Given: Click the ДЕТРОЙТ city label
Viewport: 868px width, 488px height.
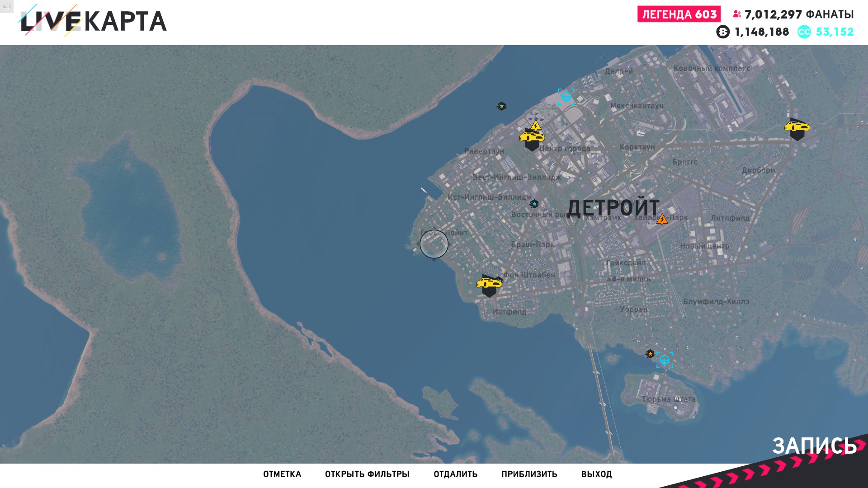Looking at the screenshot, I should [613, 208].
